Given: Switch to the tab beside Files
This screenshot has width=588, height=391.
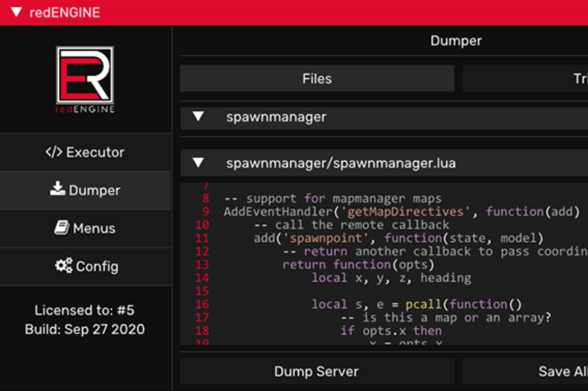Looking at the screenshot, I should point(525,79).
